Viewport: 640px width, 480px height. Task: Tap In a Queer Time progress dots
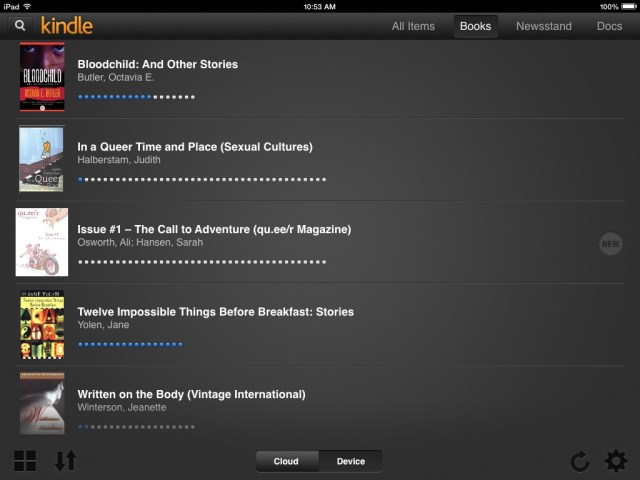pyautogui.click(x=202, y=180)
